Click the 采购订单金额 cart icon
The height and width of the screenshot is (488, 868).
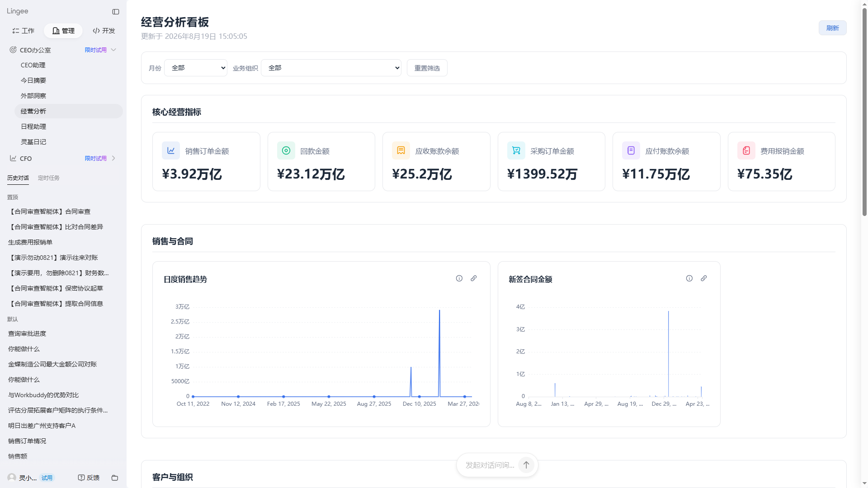click(x=516, y=150)
